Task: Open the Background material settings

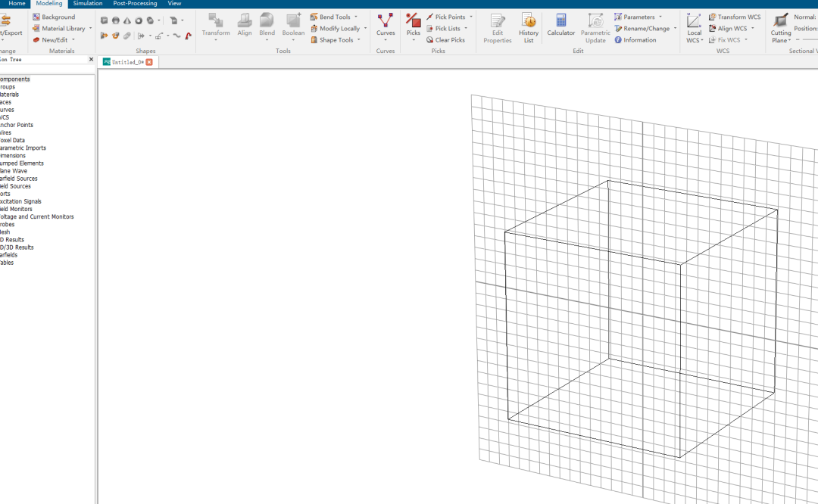Action: (54, 17)
